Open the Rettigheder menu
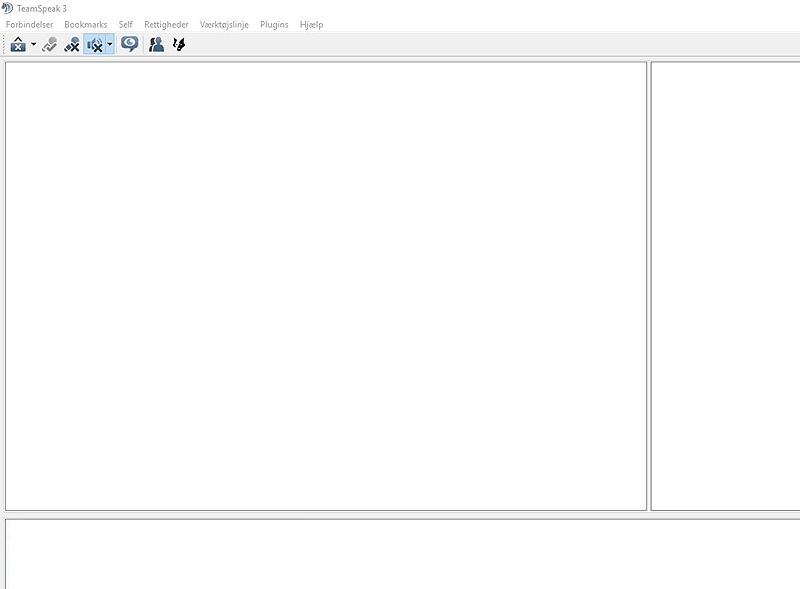The width and height of the screenshot is (800, 589). point(166,24)
